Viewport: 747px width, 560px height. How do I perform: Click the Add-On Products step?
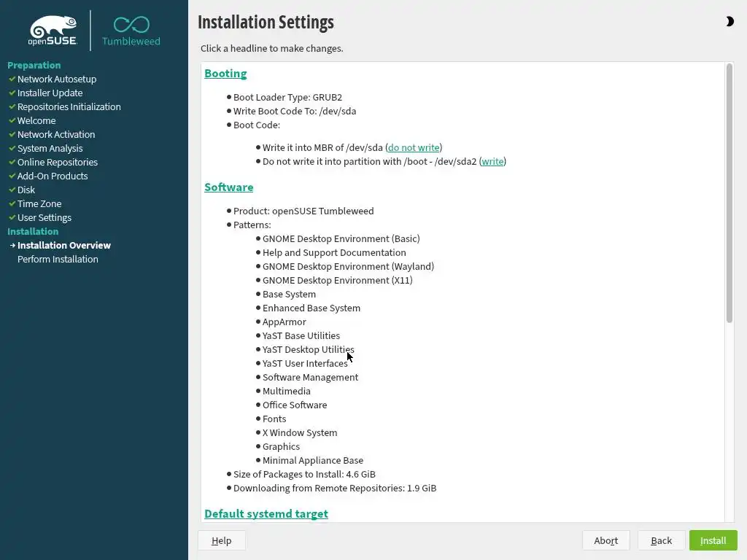click(x=53, y=176)
